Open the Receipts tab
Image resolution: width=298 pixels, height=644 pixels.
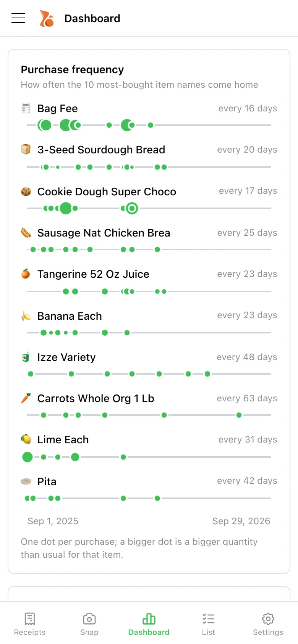pyautogui.click(x=30, y=624)
